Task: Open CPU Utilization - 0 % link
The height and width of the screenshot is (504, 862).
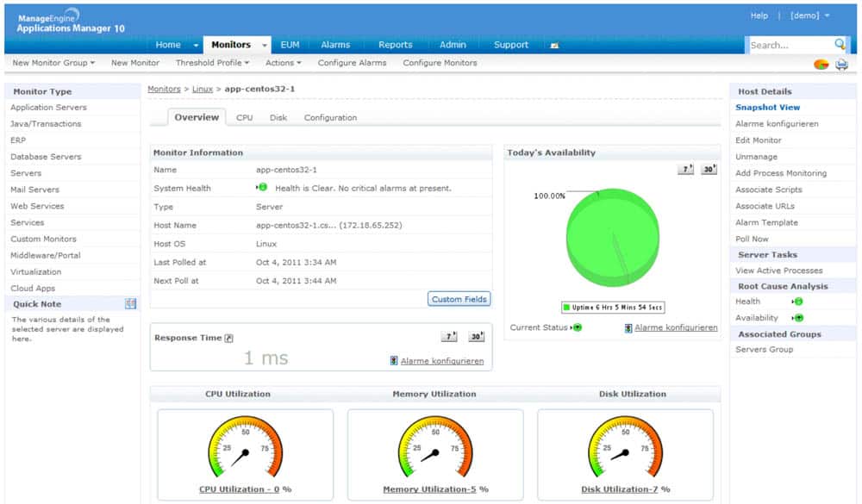Action: coord(245,489)
